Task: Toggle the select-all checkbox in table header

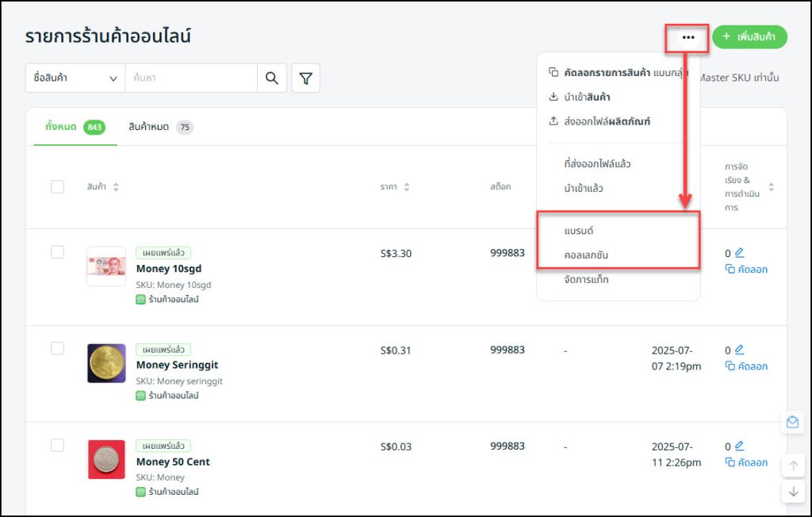Action: tap(57, 186)
